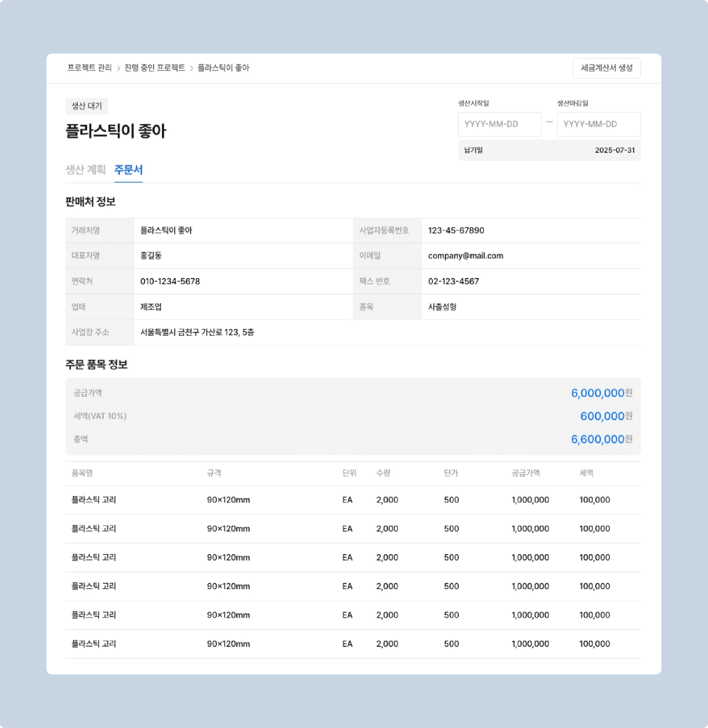Go to 진행 중인 프로젝트 breadcrumb
This screenshot has height=728, width=708.
154,68
